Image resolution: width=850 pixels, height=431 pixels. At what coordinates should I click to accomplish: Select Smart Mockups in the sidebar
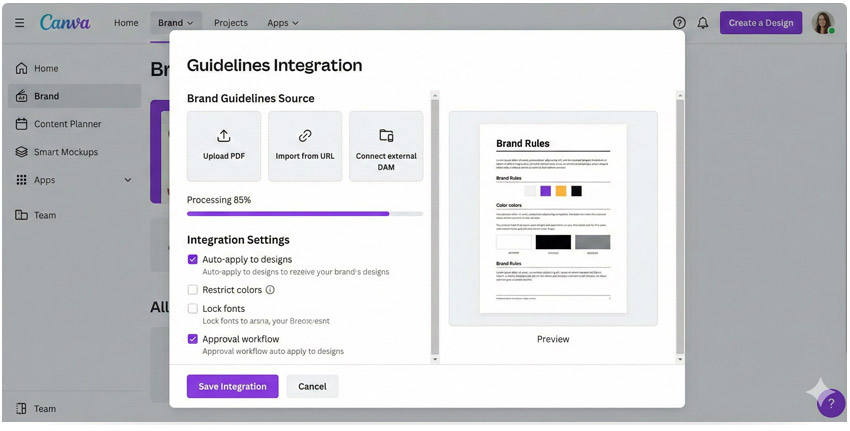[74, 152]
